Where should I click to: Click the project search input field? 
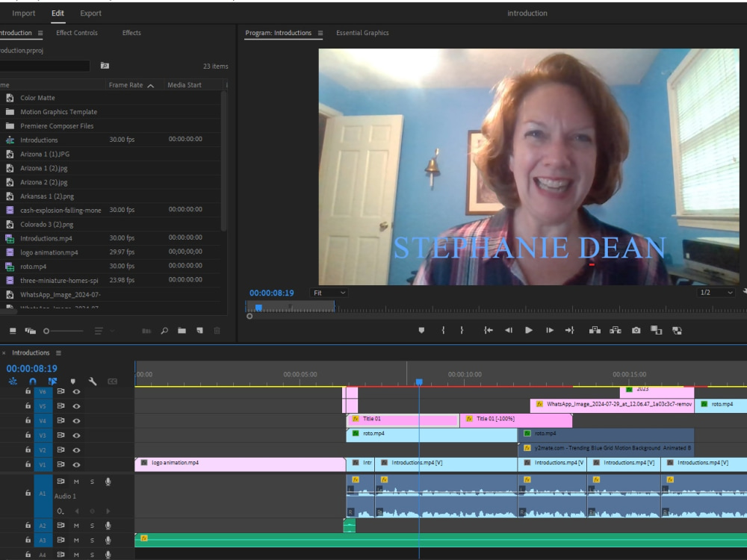click(45, 66)
